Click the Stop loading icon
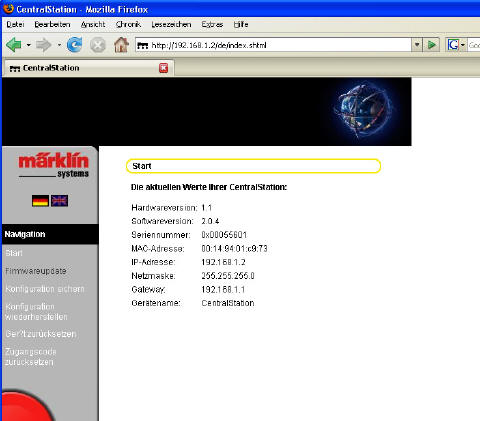Viewport: 480px width, 421px height. click(98, 45)
